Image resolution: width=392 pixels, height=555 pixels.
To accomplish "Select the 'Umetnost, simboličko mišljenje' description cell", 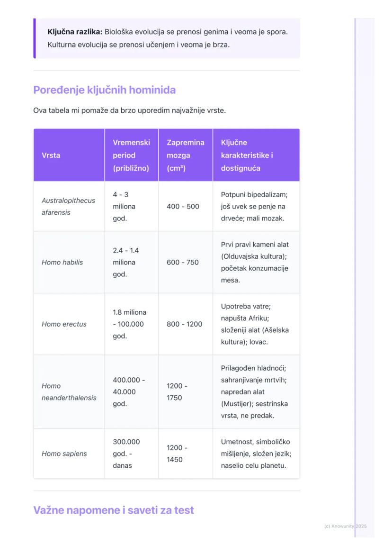I will point(256,454).
